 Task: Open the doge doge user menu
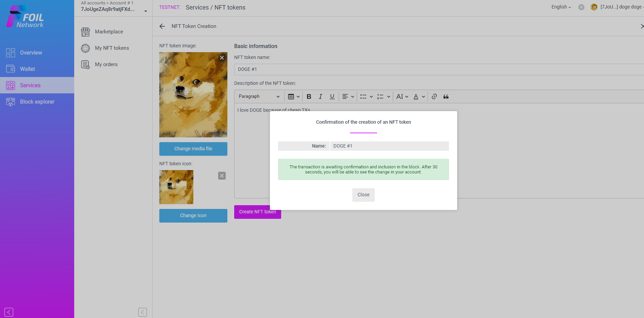(x=622, y=7)
